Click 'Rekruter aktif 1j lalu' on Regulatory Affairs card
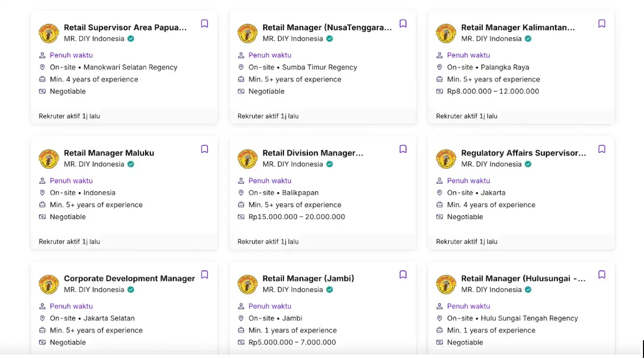The height and width of the screenshot is (359, 644). click(x=467, y=242)
